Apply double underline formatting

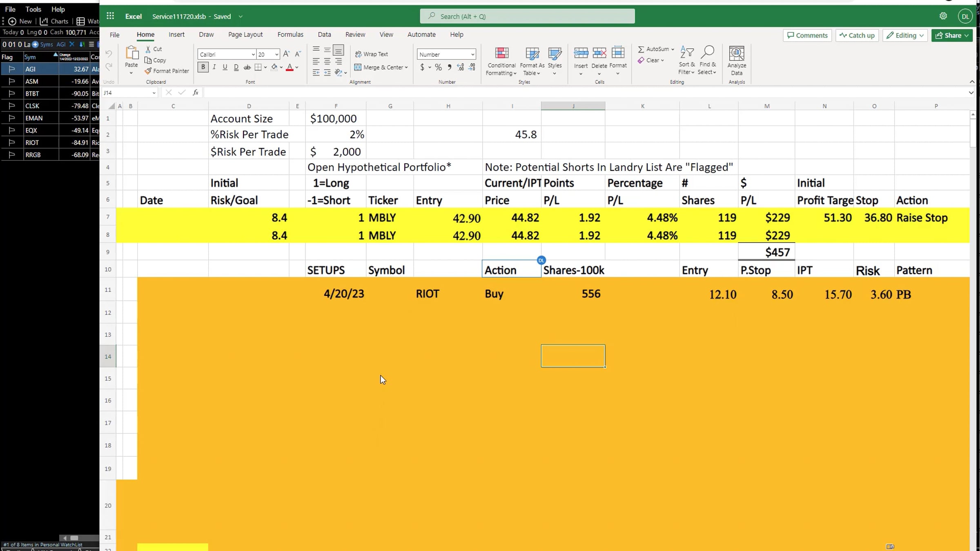236,67
